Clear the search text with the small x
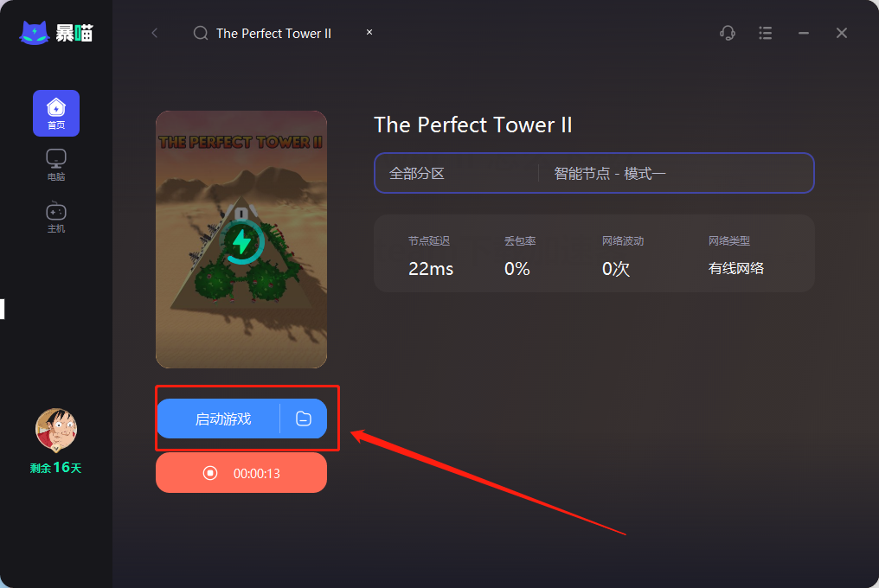 [x=369, y=32]
